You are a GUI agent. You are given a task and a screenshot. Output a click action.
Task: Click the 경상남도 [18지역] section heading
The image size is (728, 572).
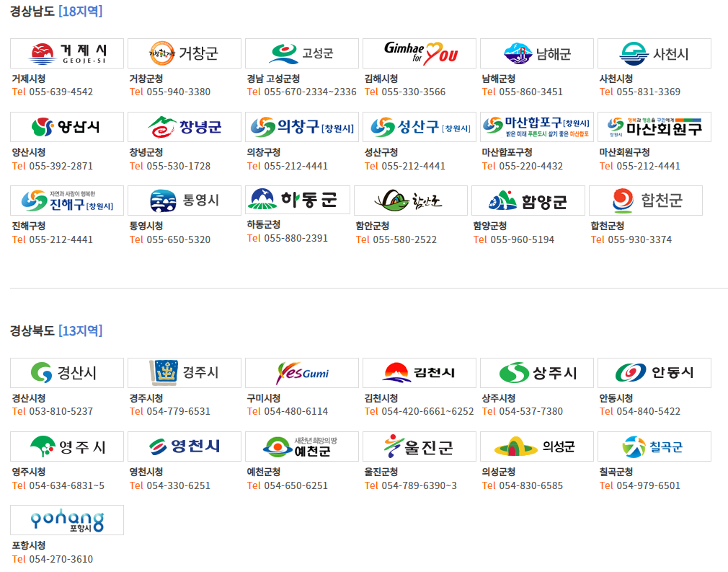click(x=56, y=11)
